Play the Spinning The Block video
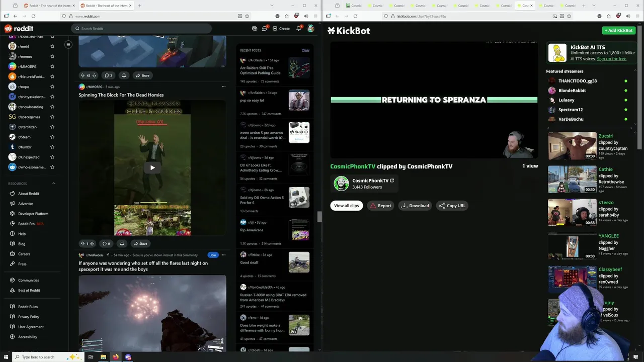The height and width of the screenshot is (362, 644). tap(152, 167)
